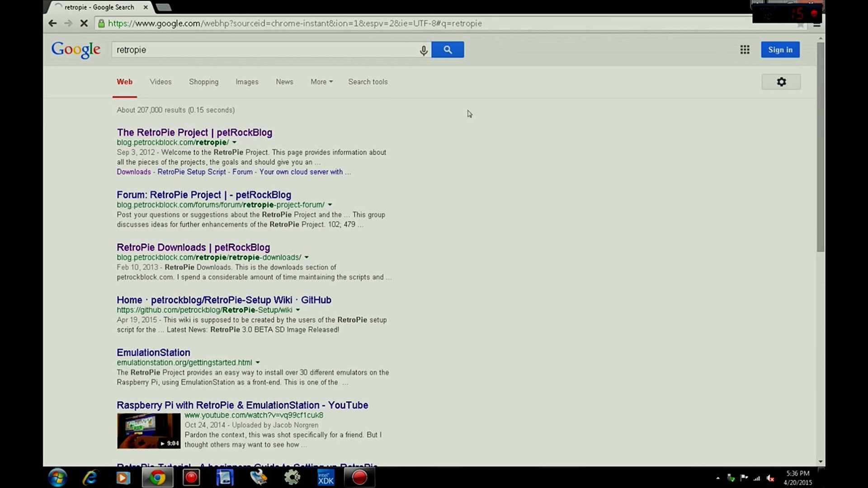Close the retropie Google Search tab
The height and width of the screenshot is (488, 868).
(x=145, y=7)
